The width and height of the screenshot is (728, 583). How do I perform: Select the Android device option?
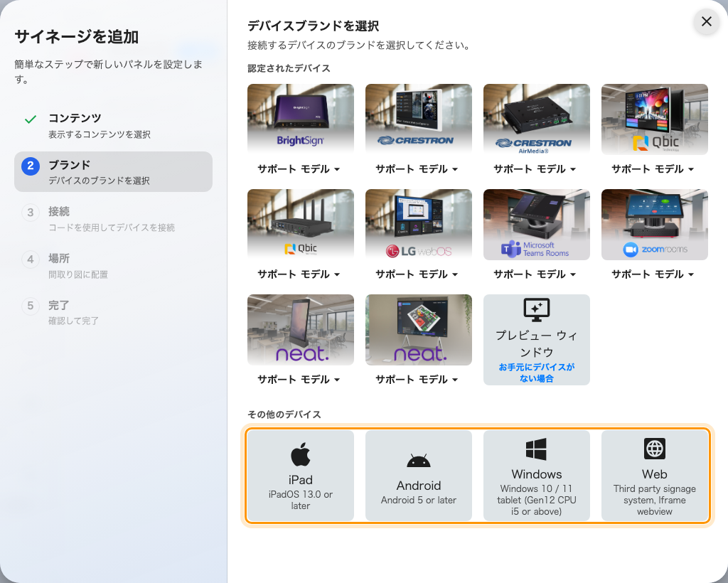pyautogui.click(x=418, y=476)
